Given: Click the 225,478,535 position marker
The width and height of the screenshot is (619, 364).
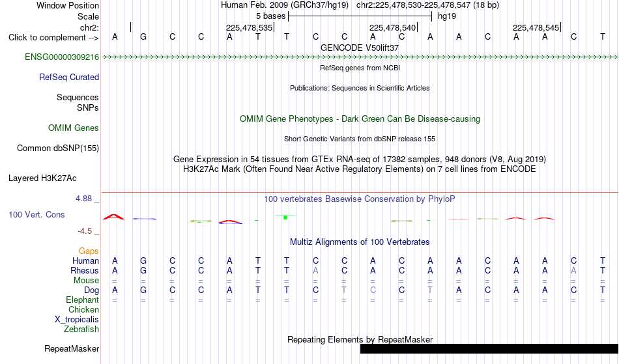Looking at the screenshot, I should click(x=250, y=27).
